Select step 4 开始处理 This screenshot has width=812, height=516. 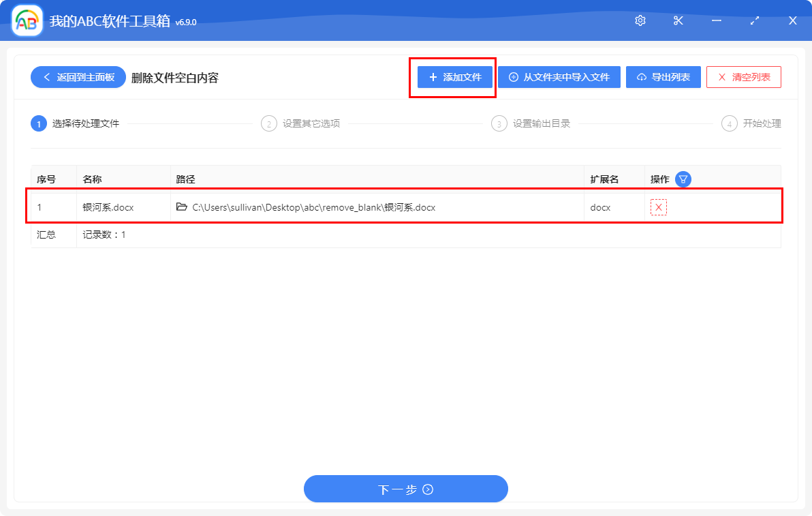(x=751, y=123)
